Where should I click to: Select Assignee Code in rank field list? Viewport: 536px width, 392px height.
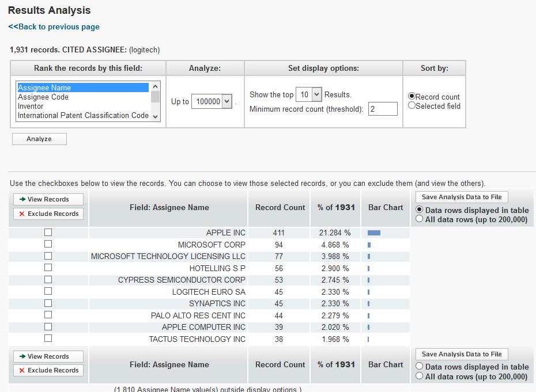(83, 97)
